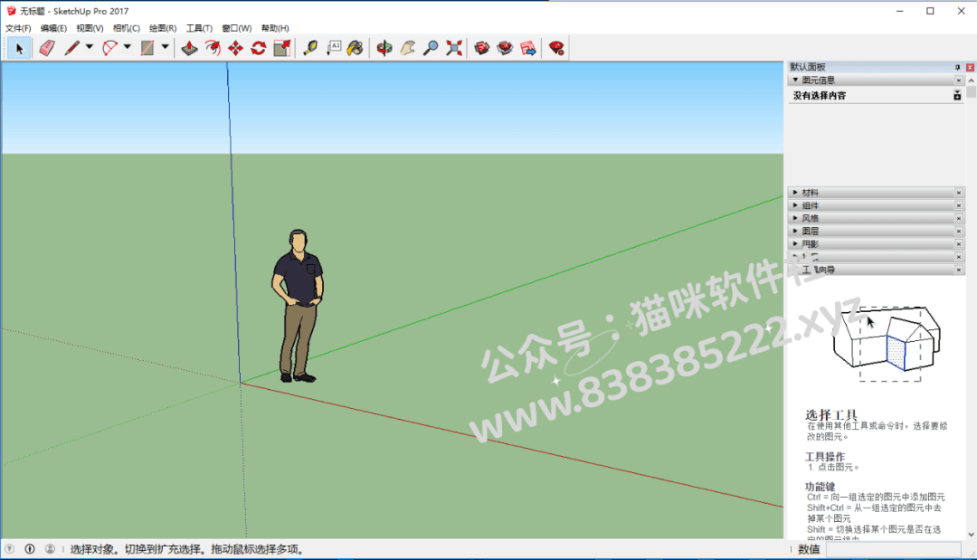977x560 pixels.
Task: Click the 选择工具 heading in instructor
Action: tap(831, 415)
